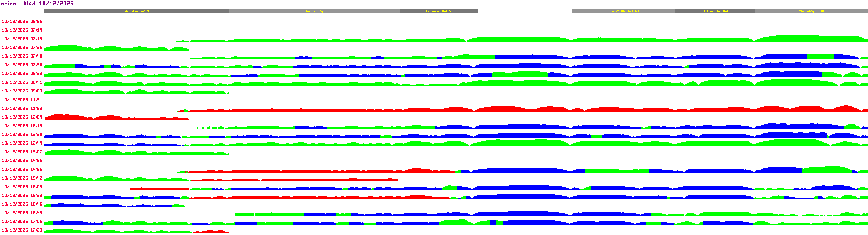Click the Wed 10/12/2025 date heading
This screenshot has width=868, height=235.
click(48, 3)
